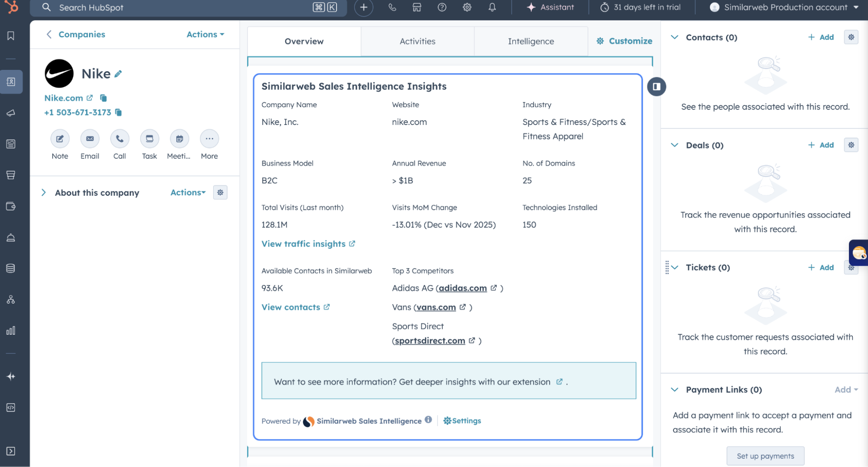Open 31 days left in trial
The image size is (868, 467).
coord(640,7)
